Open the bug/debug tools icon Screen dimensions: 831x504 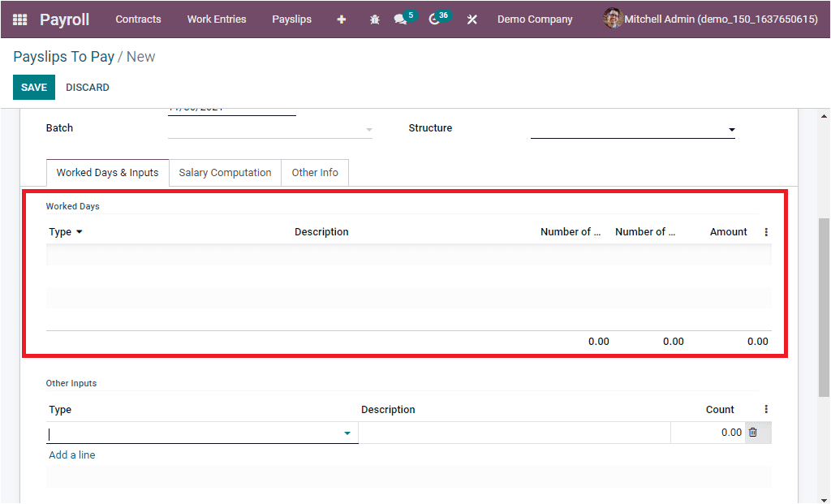[x=374, y=19]
